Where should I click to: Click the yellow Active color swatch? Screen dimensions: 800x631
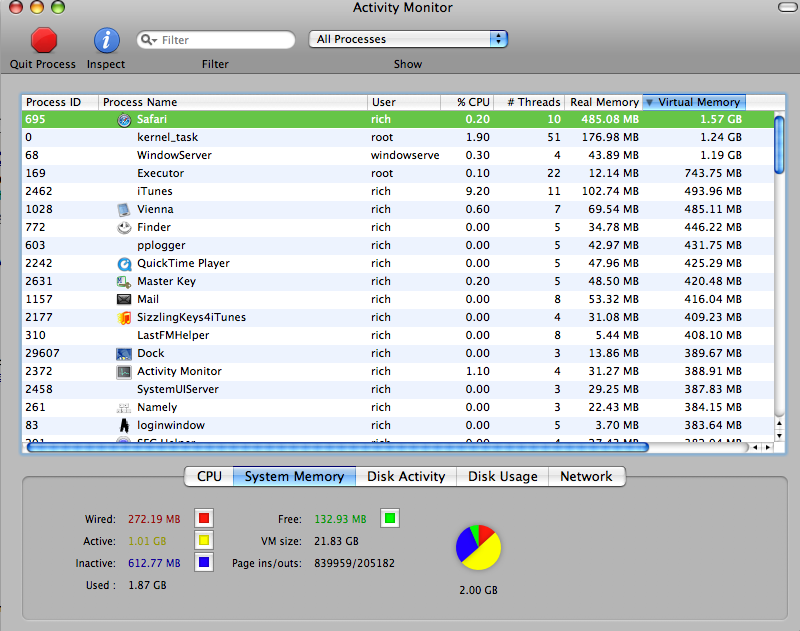[x=204, y=541]
